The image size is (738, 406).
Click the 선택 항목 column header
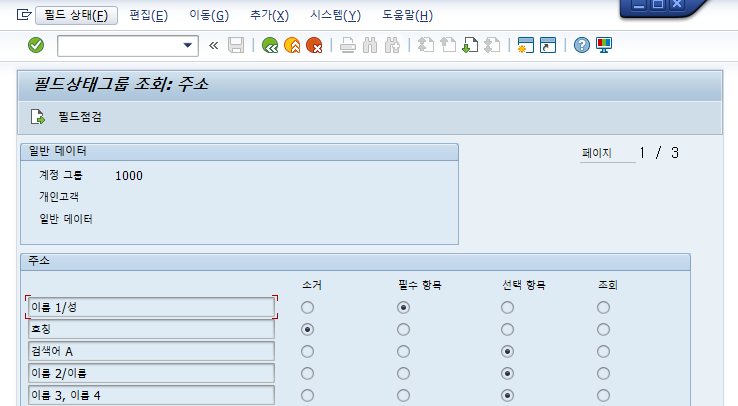point(524,285)
